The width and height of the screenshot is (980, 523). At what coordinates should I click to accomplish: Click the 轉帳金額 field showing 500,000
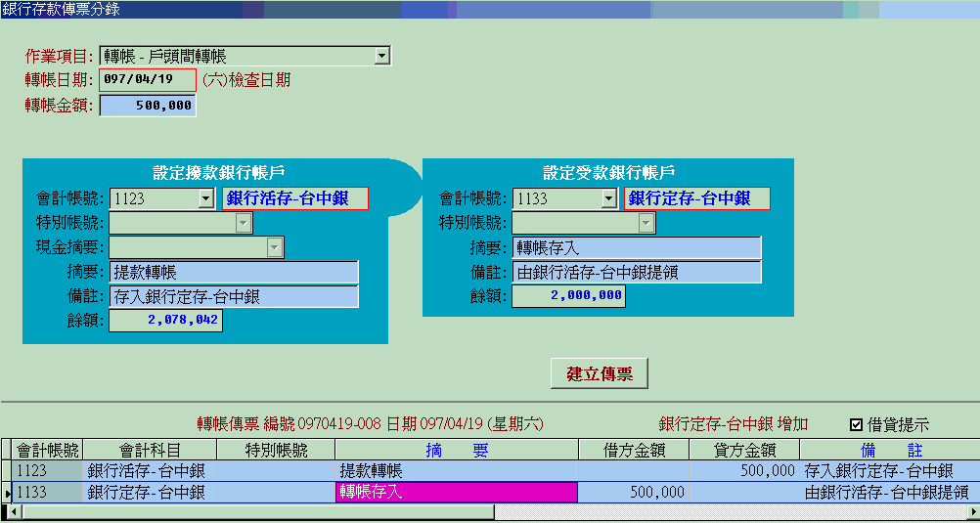click(x=148, y=106)
